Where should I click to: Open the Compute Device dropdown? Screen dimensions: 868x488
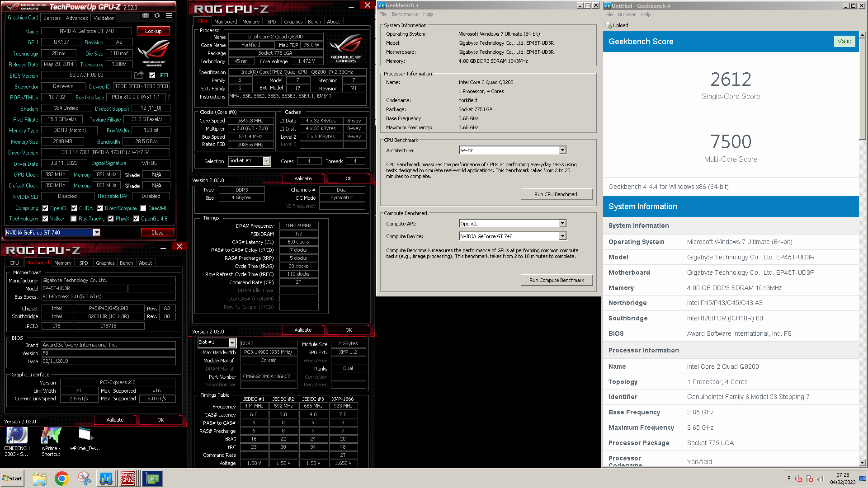coord(563,236)
